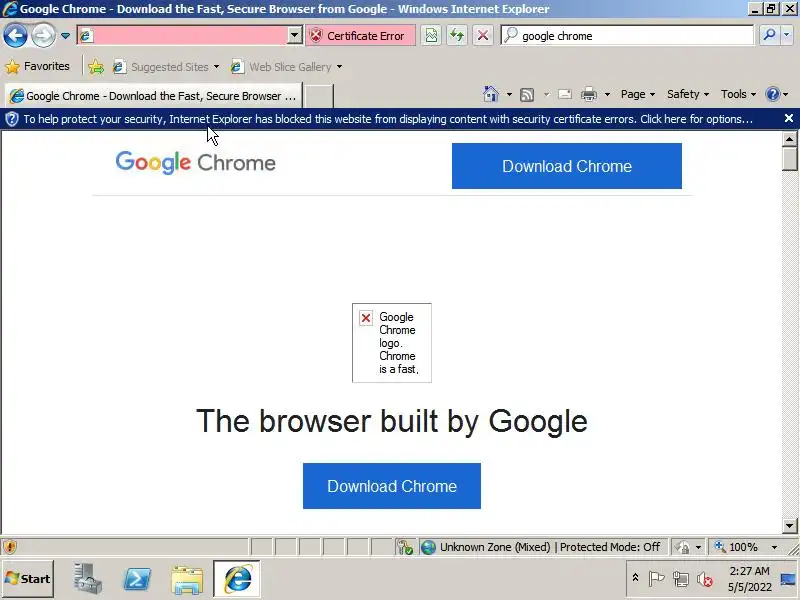Print the page with printer icon
800x600 pixels.
[x=589, y=94]
